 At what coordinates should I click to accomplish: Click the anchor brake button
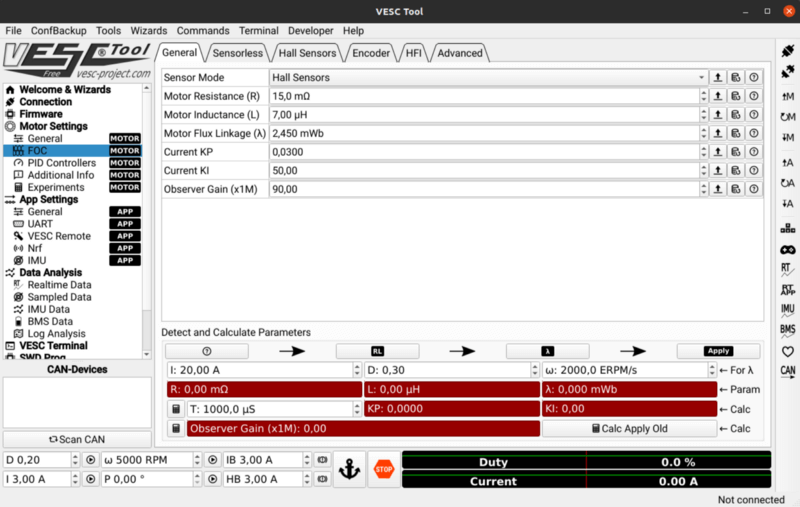pyautogui.click(x=349, y=469)
